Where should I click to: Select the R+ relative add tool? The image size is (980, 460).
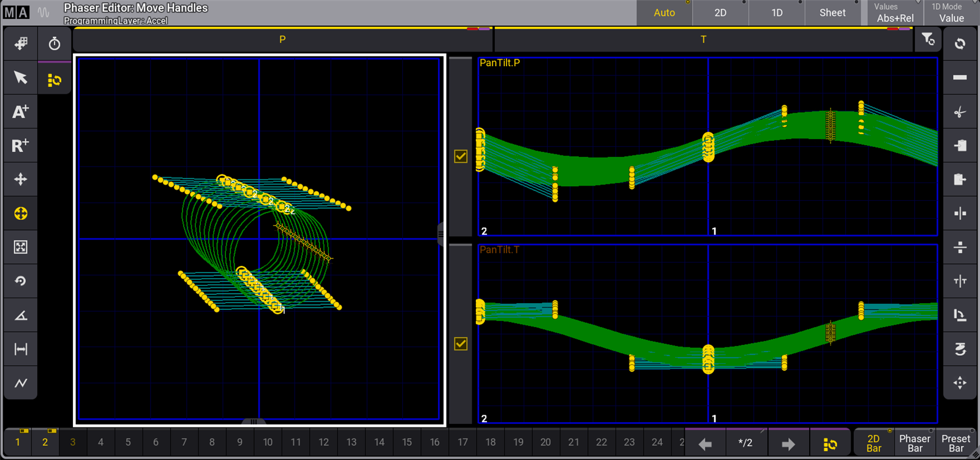tap(20, 146)
